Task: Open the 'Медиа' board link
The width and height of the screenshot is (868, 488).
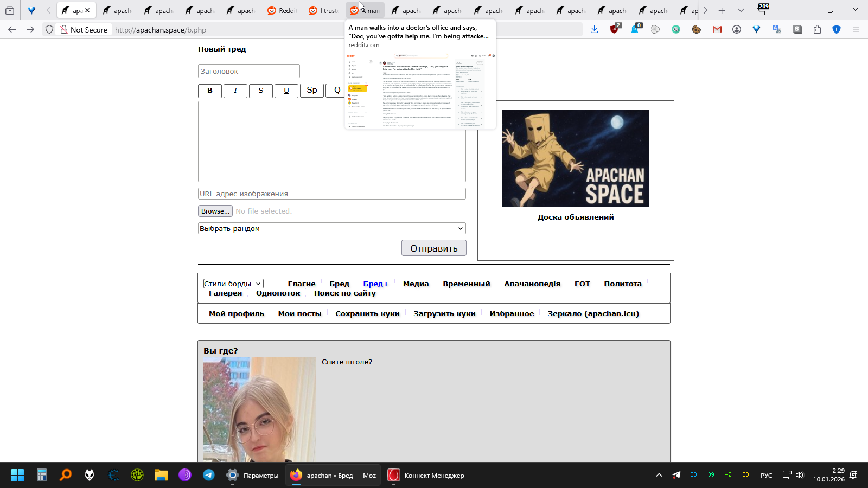Action: [x=416, y=284]
